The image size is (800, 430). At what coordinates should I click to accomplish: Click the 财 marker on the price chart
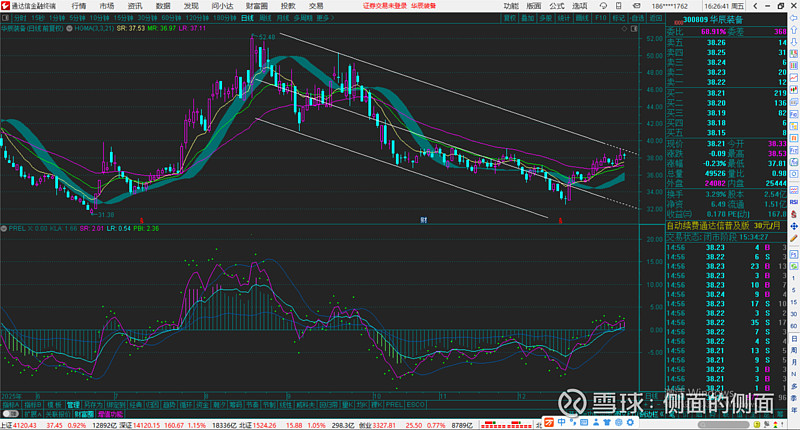coord(423,220)
